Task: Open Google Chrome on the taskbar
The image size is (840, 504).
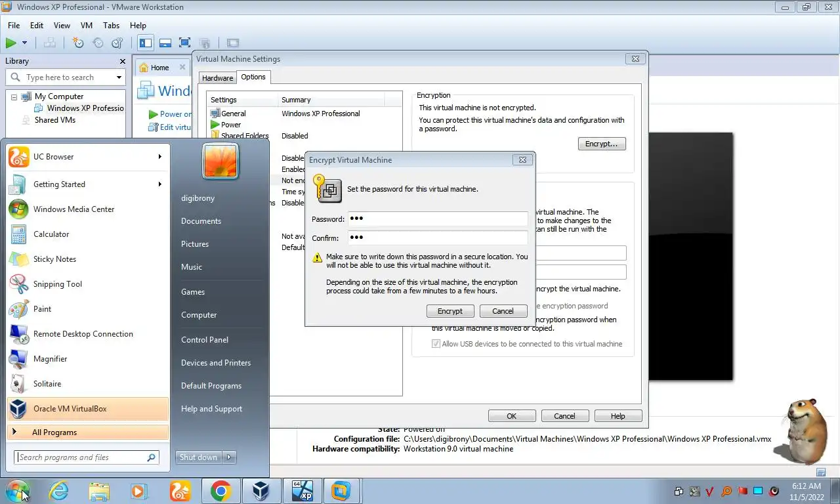Action: [x=220, y=491]
